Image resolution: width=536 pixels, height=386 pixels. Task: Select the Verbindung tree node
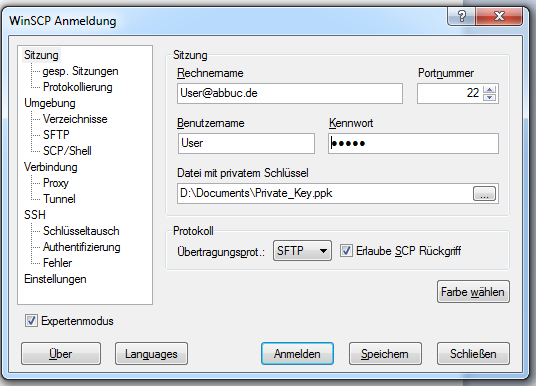point(51,167)
